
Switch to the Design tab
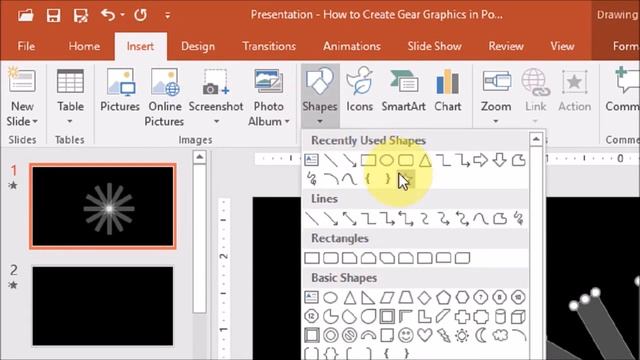pos(198,46)
